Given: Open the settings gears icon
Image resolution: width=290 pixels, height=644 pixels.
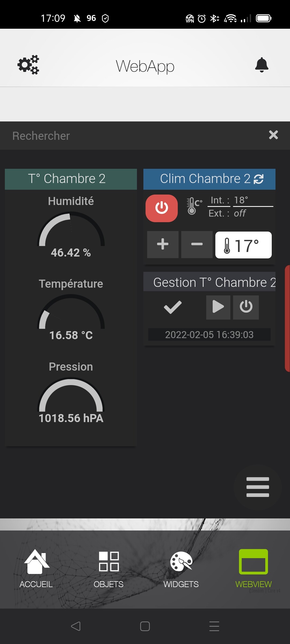Looking at the screenshot, I should (x=28, y=65).
